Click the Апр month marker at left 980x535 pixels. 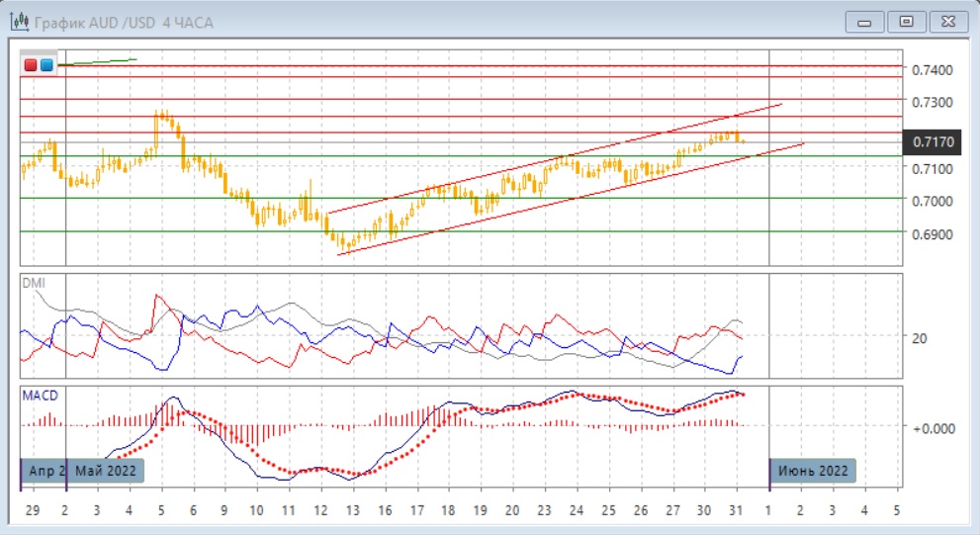pyautogui.click(x=43, y=471)
